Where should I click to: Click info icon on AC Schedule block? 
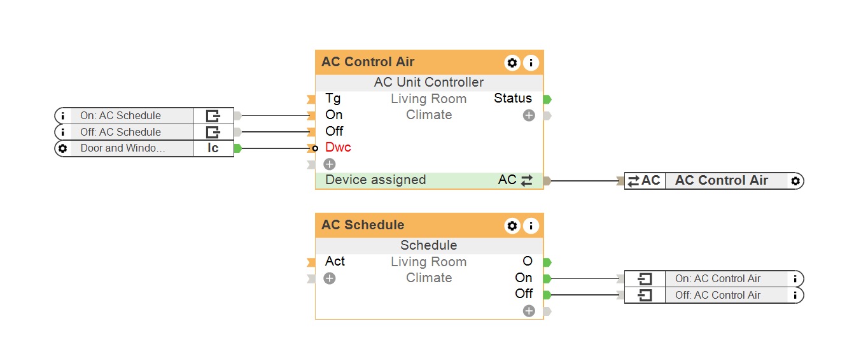point(531,225)
